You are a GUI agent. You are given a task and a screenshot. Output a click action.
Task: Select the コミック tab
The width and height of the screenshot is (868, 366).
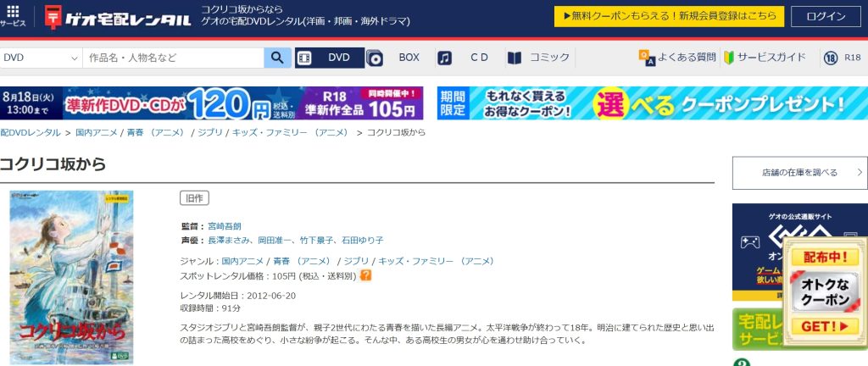(x=549, y=58)
